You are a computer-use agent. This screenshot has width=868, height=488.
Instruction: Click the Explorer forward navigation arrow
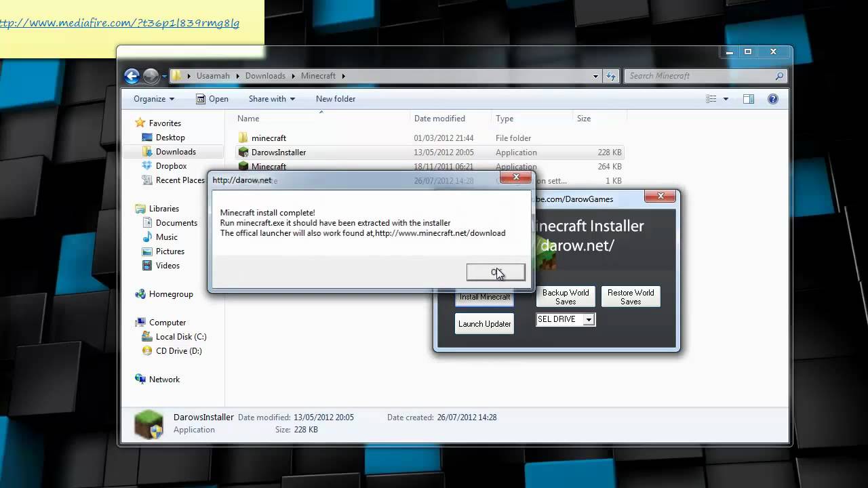[151, 76]
